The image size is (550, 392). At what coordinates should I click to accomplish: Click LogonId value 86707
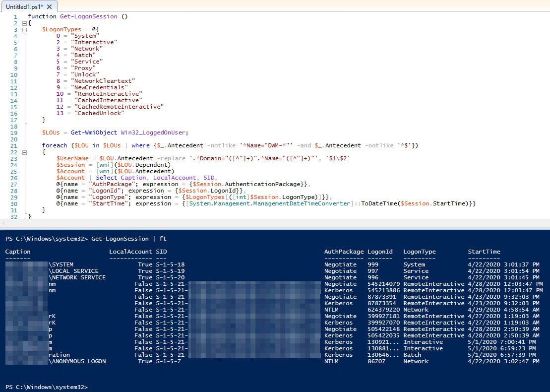click(376, 361)
